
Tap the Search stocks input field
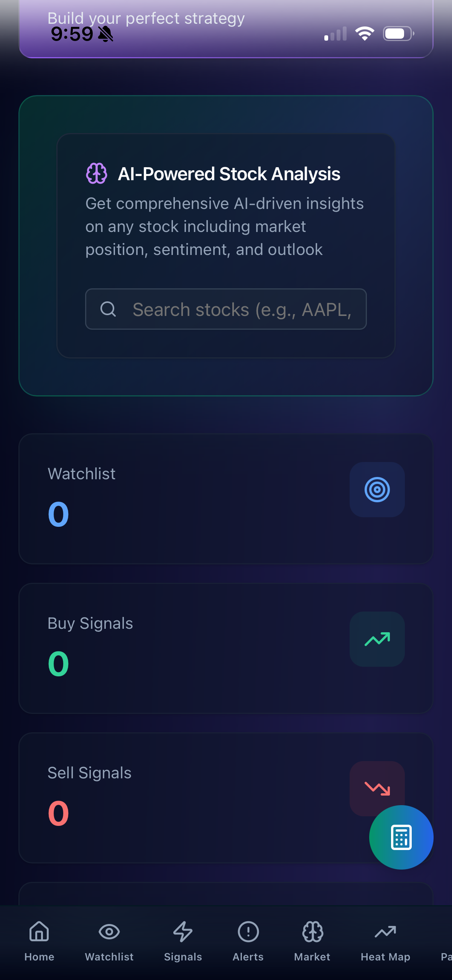pyautogui.click(x=226, y=309)
